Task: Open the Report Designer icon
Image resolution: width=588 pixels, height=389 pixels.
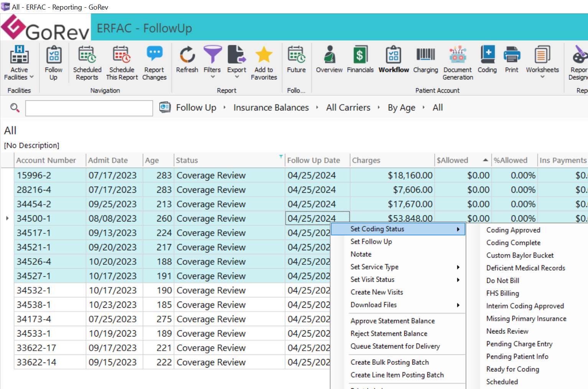Action: click(580, 54)
